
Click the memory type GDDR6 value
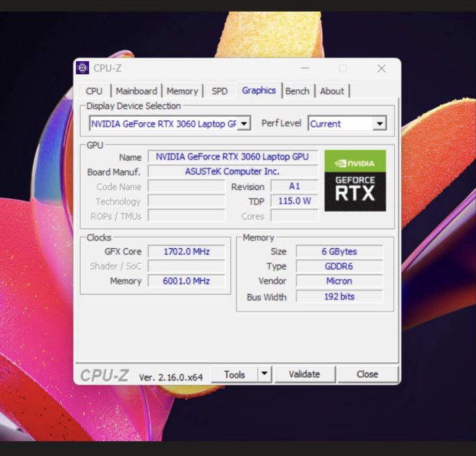339,266
